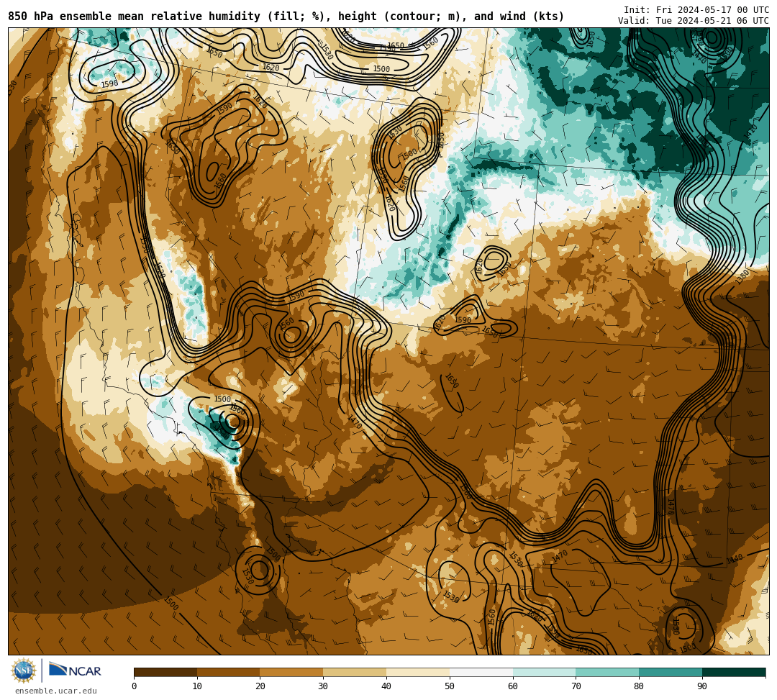Pick the 60–70% pale teal colorbar swatch
Screen dimensions: 777x700
[x=545, y=672]
